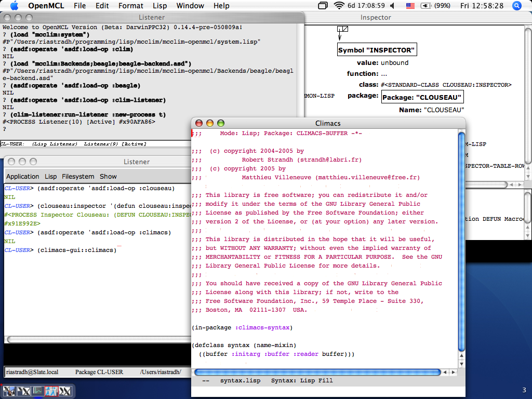Click the overlapping windows icon in menu bar
Viewport: 532px width, 399px height.
323,6
